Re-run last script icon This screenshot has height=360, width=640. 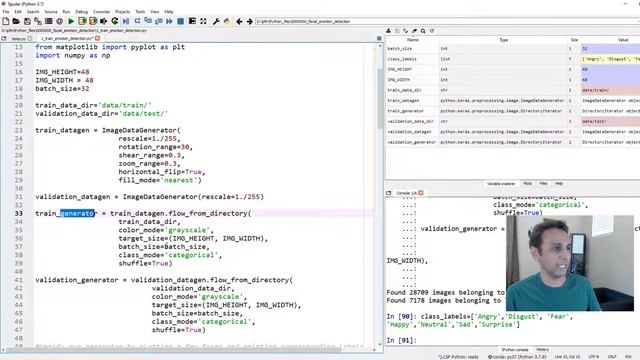[x=115, y=21]
